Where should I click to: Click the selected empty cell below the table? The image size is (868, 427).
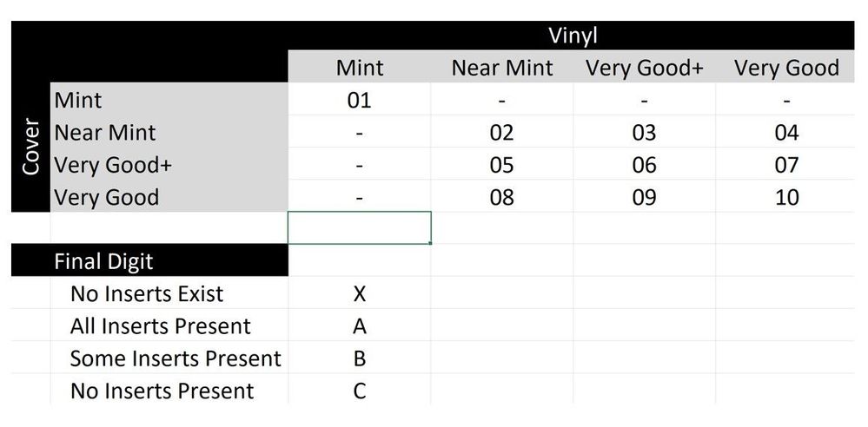pos(359,227)
